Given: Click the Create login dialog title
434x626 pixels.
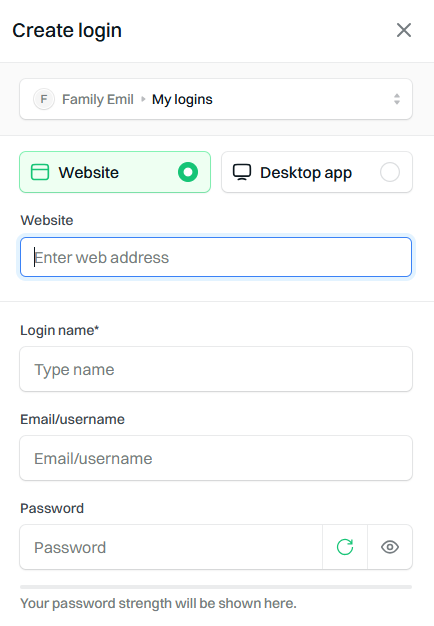Looking at the screenshot, I should click(67, 31).
